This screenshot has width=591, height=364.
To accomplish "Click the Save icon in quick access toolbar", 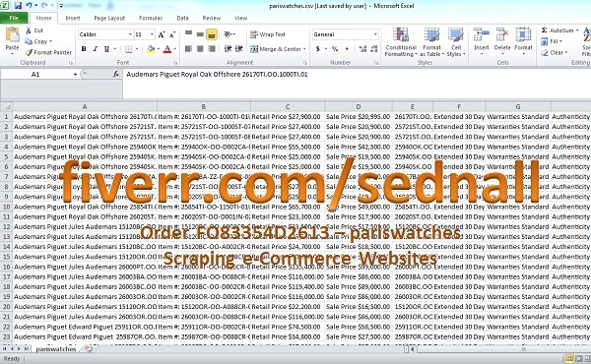I will [x=18, y=6].
